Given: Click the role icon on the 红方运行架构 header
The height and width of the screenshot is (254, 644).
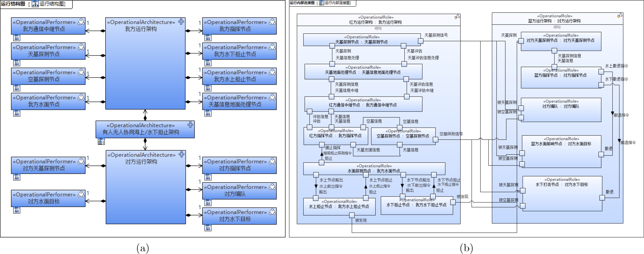Looking at the screenshot, I should (457, 17).
